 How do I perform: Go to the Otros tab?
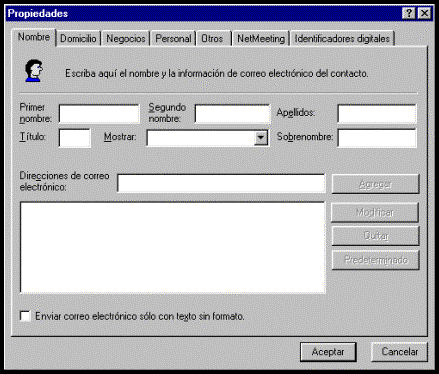coord(212,39)
